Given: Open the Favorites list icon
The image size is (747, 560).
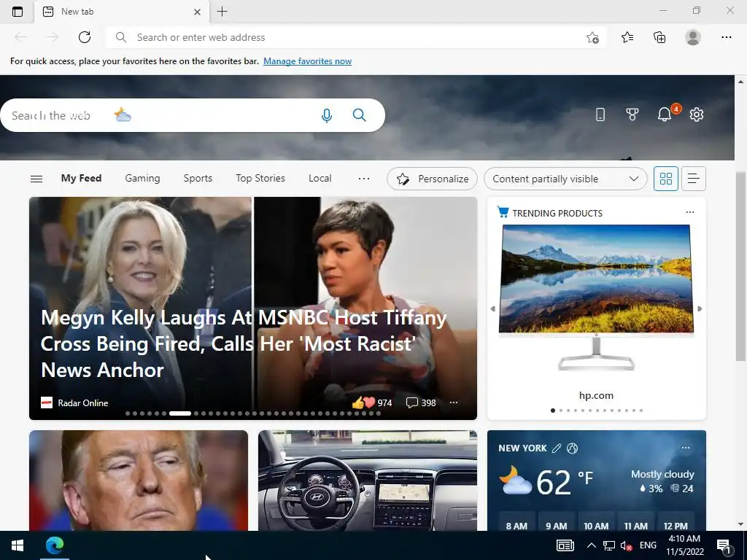Looking at the screenshot, I should pyautogui.click(x=627, y=37).
